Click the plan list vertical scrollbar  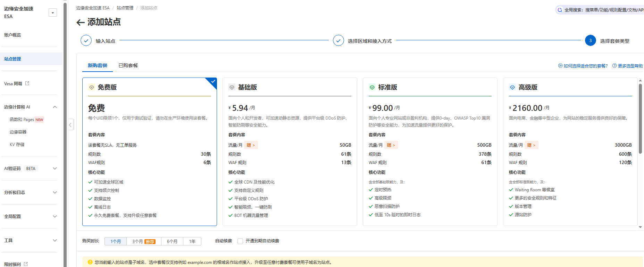[x=641, y=118]
